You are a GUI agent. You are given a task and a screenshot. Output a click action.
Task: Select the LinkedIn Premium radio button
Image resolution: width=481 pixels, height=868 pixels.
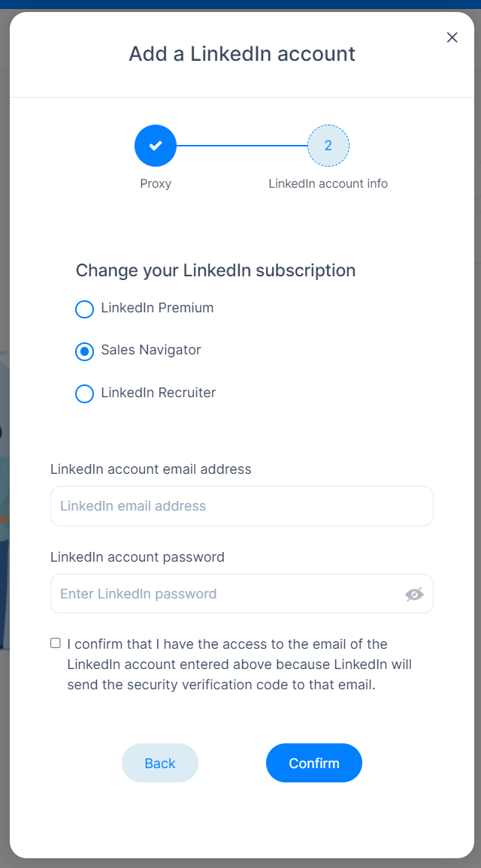[84, 309]
